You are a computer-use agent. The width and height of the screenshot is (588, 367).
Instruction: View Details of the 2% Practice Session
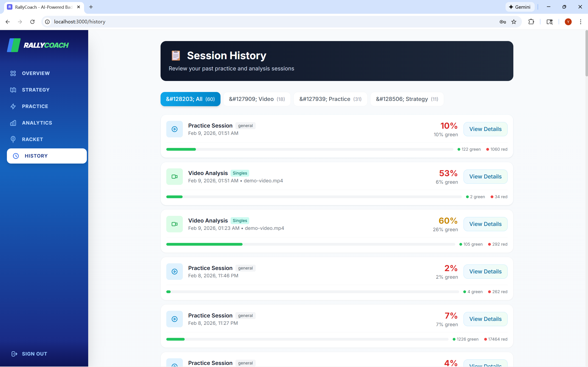[x=485, y=272]
